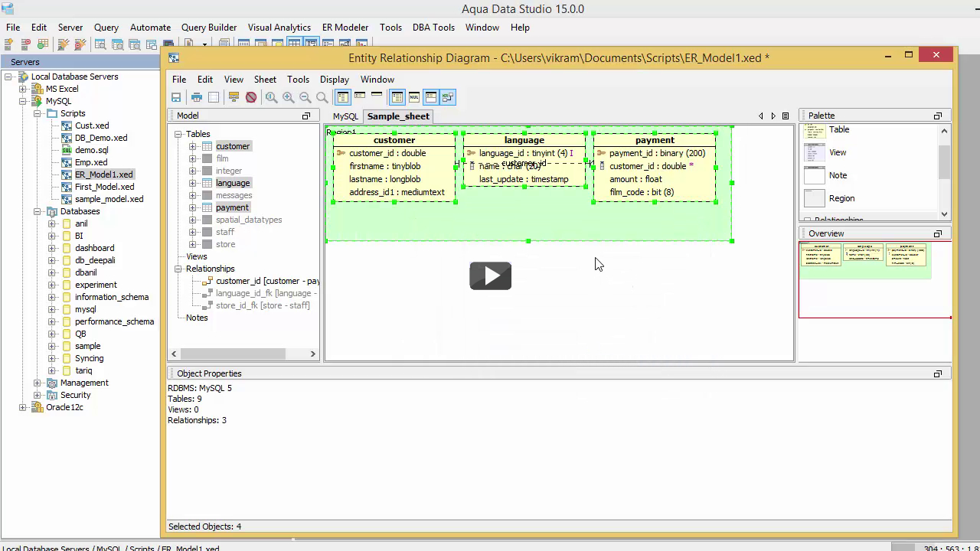This screenshot has height=551, width=980.
Task: Select sample_model.xed script file
Action: coord(109,199)
